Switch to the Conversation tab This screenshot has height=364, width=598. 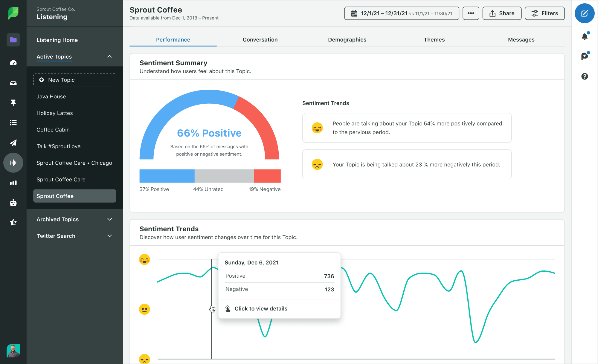click(x=260, y=39)
